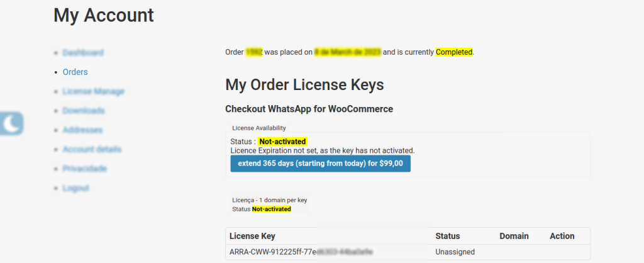Log out using the Logout link
This screenshot has width=644, height=263.
(76, 187)
